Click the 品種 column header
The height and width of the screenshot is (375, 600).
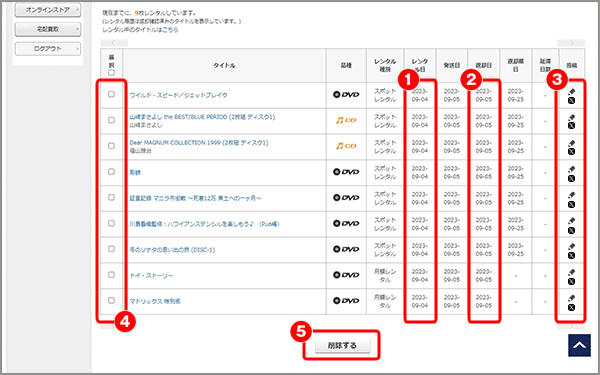coord(346,66)
